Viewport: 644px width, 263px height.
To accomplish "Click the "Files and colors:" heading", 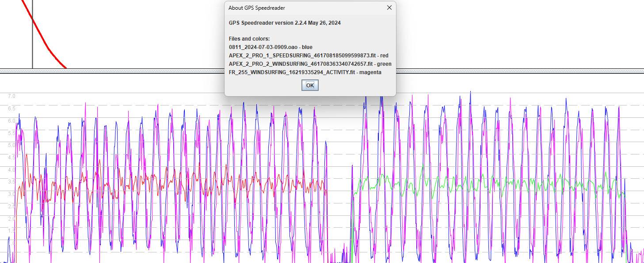I will [x=249, y=39].
